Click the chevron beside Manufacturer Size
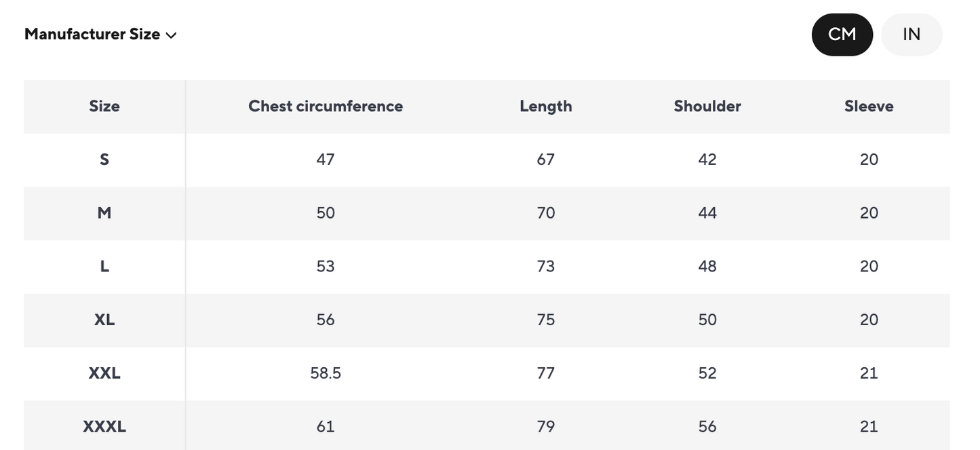980x450 pixels. click(x=171, y=35)
